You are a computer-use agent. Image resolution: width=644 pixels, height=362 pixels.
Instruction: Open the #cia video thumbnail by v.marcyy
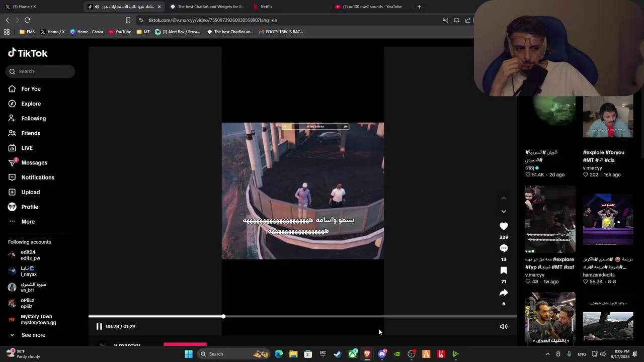[x=608, y=117]
